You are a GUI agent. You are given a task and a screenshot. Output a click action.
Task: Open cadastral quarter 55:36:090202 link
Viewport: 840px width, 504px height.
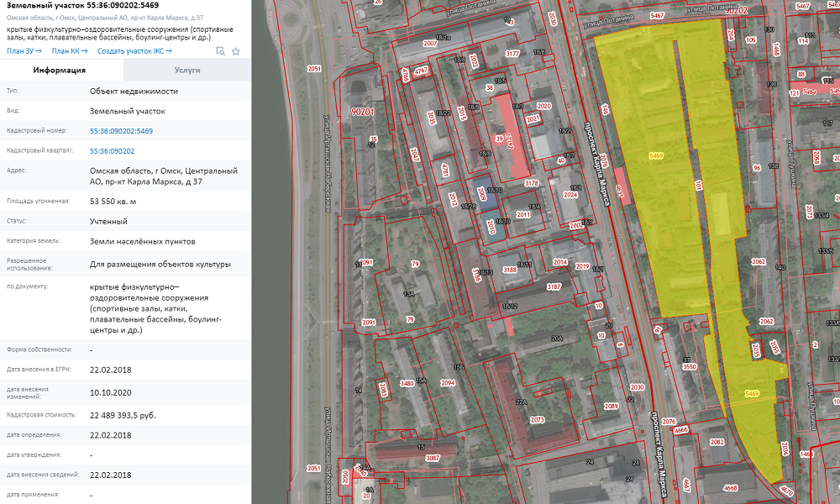pyautogui.click(x=113, y=151)
